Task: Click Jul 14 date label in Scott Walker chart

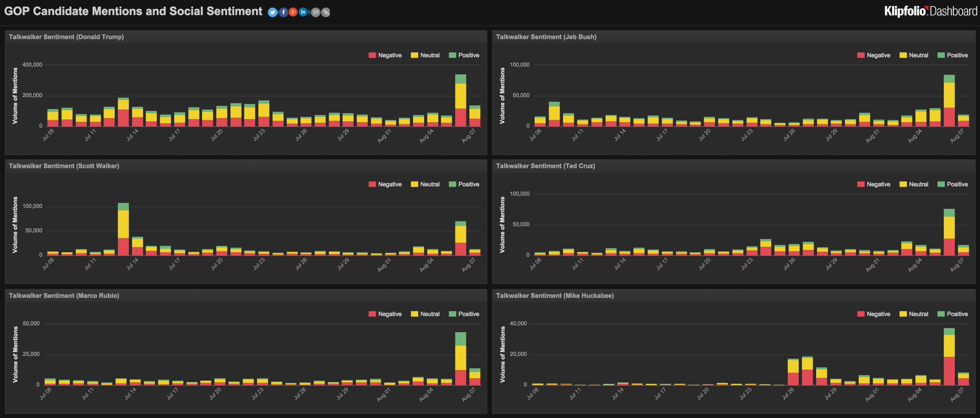Action: coord(132,264)
